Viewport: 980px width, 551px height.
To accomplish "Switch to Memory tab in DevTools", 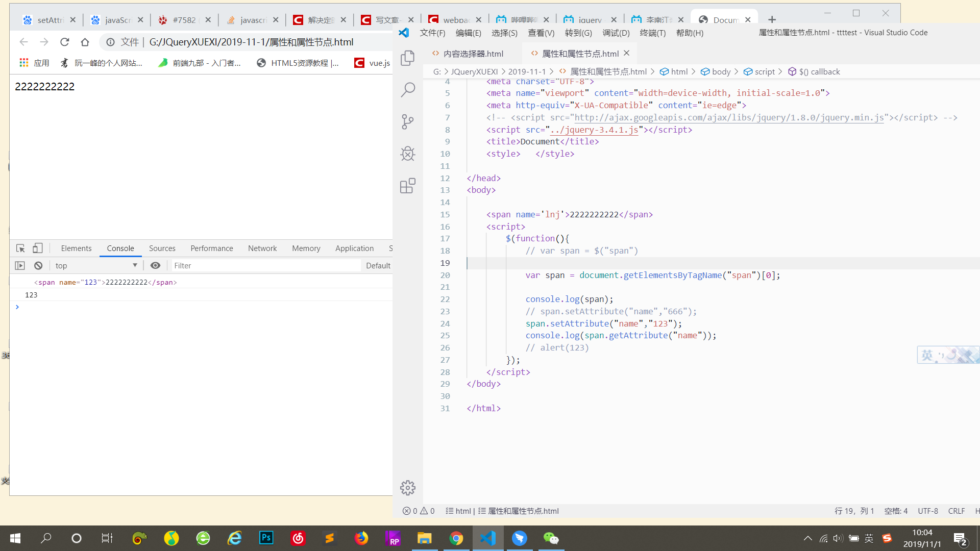I will 306,248.
